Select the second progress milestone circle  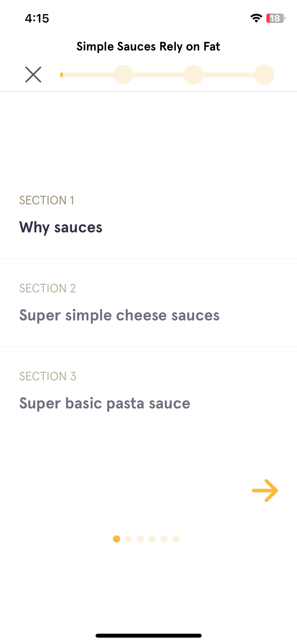click(194, 75)
